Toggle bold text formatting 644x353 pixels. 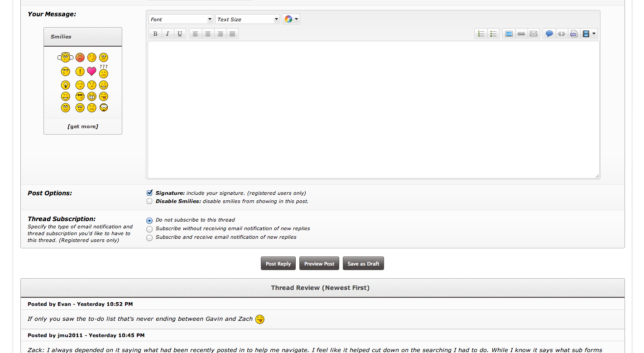point(155,34)
